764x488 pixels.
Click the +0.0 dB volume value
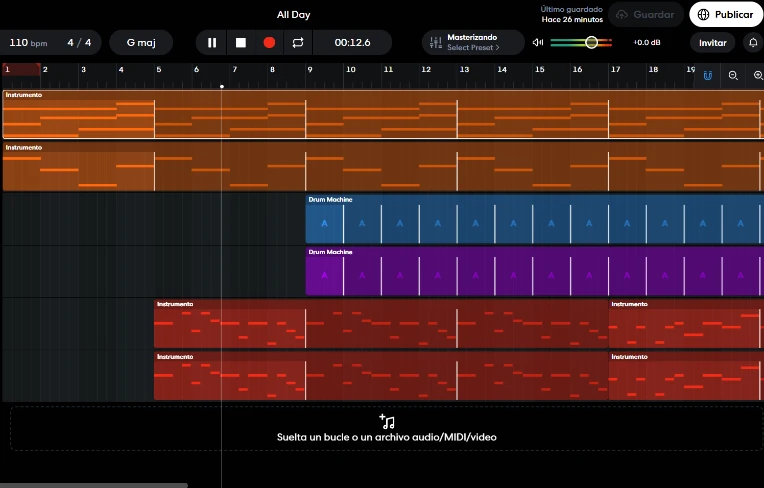647,42
